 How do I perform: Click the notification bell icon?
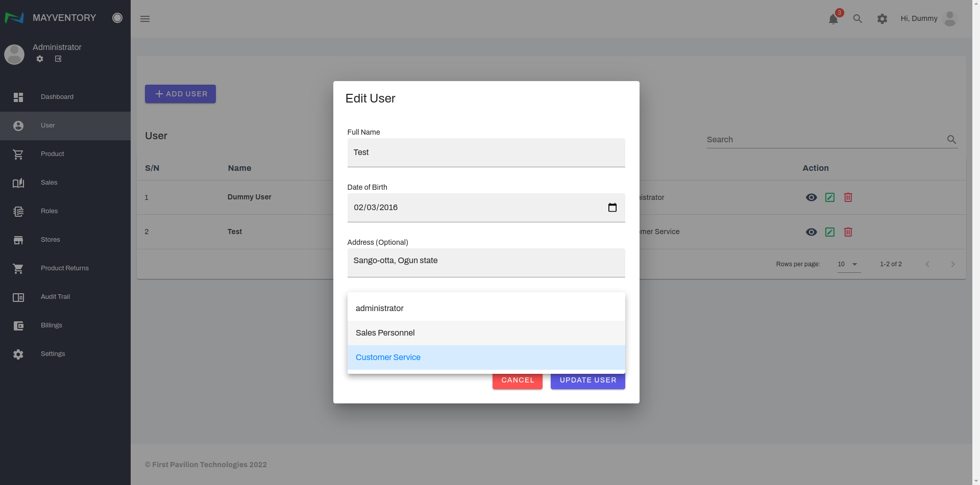click(833, 19)
